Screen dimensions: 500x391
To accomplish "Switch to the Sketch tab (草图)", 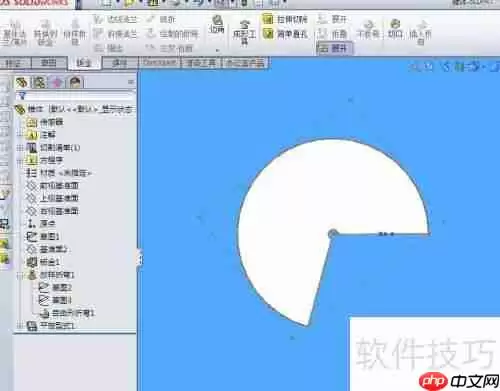I will 49,63.
